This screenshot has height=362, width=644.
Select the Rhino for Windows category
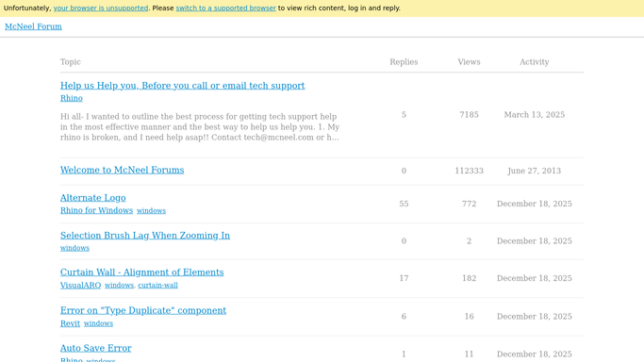[x=96, y=210]
